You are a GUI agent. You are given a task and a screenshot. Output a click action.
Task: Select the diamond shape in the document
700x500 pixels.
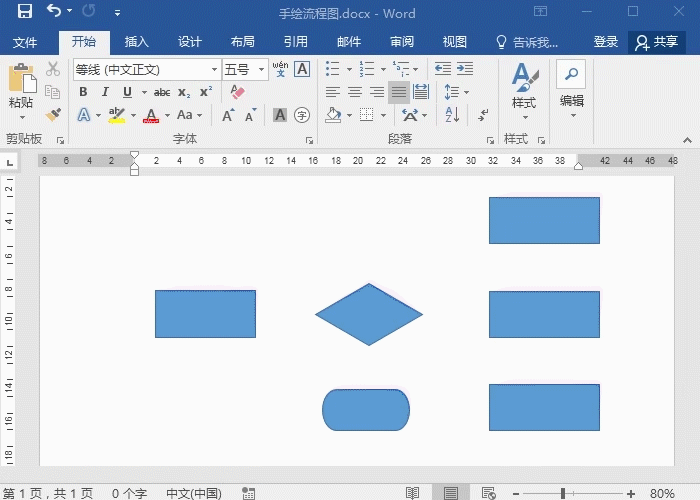(369, 314)
